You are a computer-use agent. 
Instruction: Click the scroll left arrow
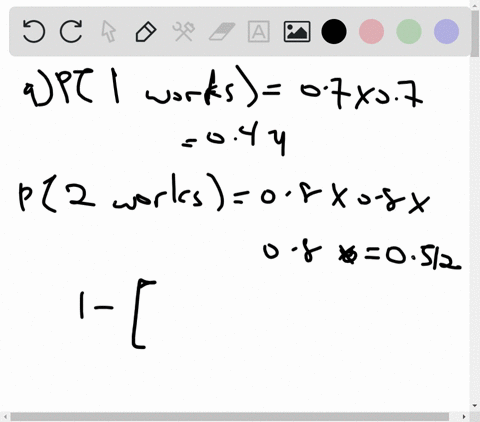click(x=5, y=417)
